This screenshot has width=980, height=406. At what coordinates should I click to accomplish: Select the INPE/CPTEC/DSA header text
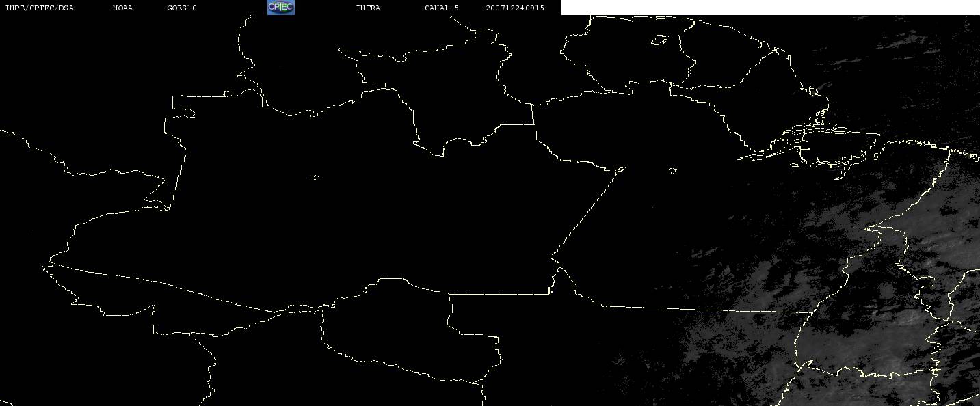click(39, 8)
